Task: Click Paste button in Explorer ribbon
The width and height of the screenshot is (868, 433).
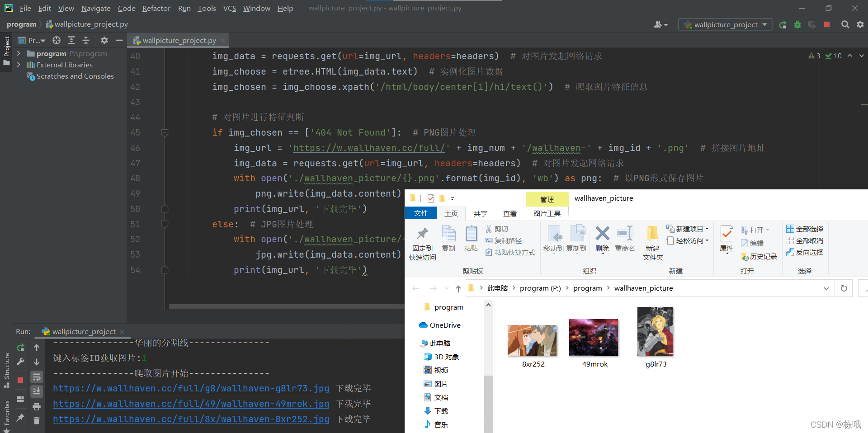Action: pyautogui.click(x=471, y=239)
